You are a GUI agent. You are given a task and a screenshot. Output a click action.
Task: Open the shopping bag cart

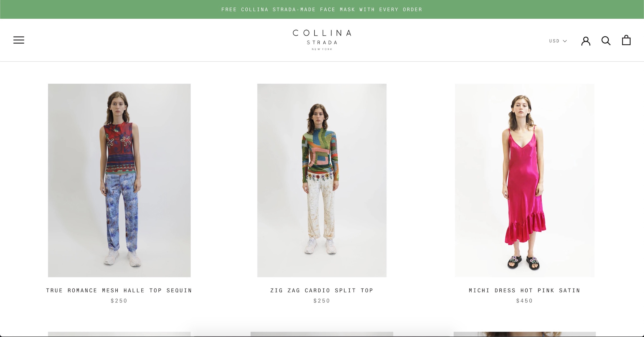pos(626,40)
